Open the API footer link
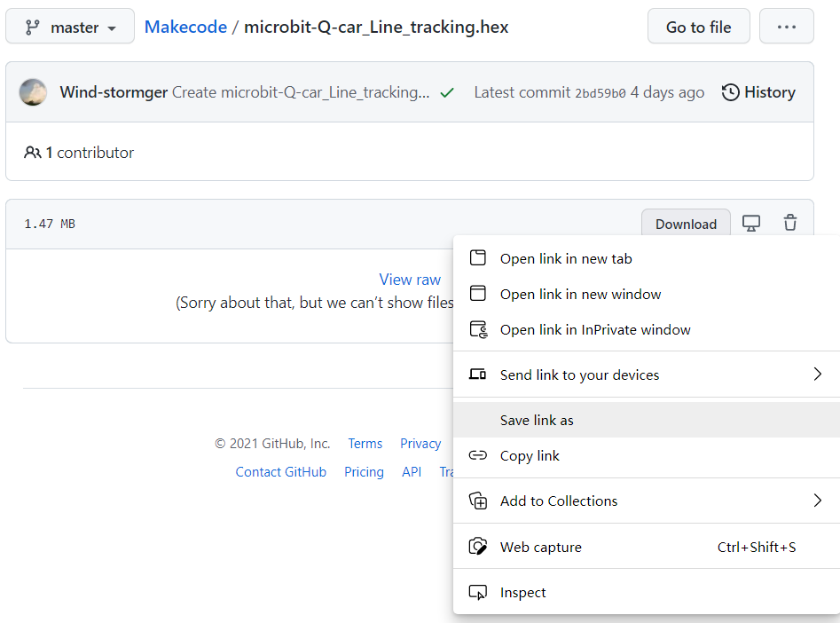This screenshot has height=623, width=840. (x=412, y=472)
